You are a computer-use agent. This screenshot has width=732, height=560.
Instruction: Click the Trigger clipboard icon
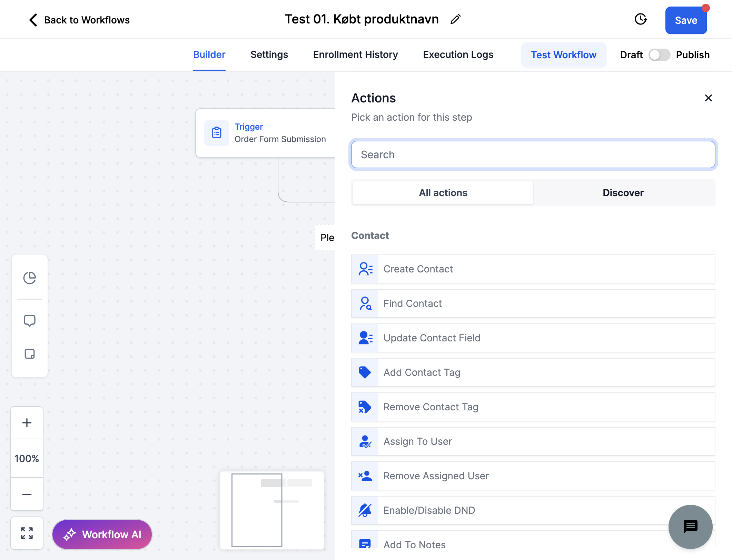pos(217,133)
